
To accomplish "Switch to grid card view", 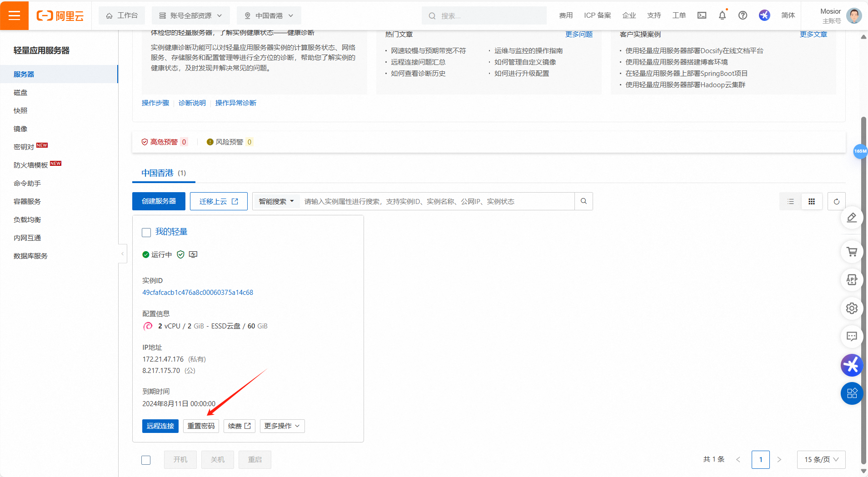I will [x=812, y=201].
